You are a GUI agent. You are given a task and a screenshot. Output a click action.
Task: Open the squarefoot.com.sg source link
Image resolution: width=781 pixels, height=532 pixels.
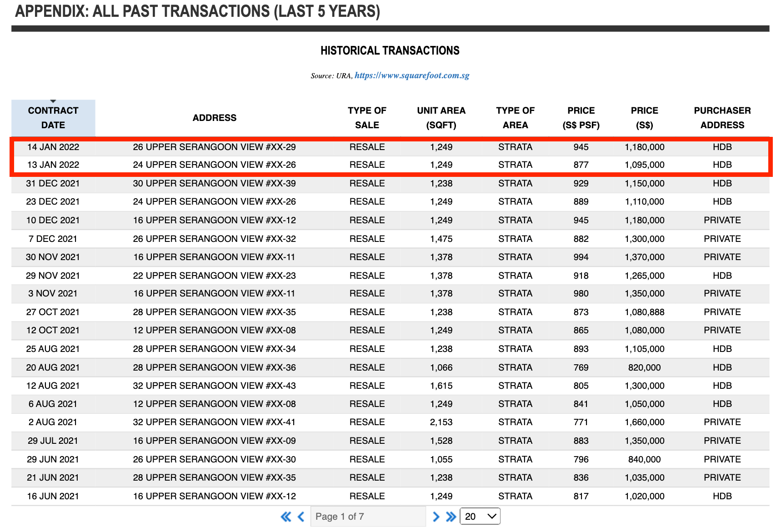(x=412, y=75)
